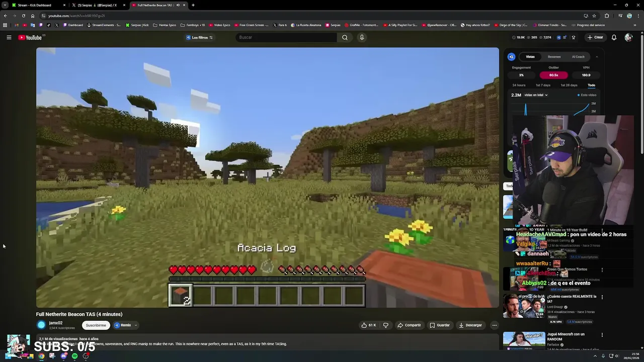
Task: Open Chrome from the taskbar
Action: pyautogui.click(x=41, y=356)
